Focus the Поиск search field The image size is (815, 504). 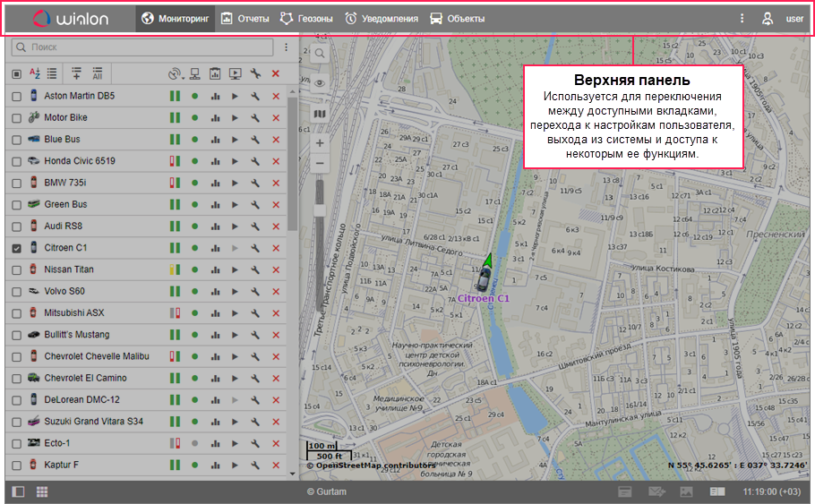pyautogui.click(x=142, y=47)
